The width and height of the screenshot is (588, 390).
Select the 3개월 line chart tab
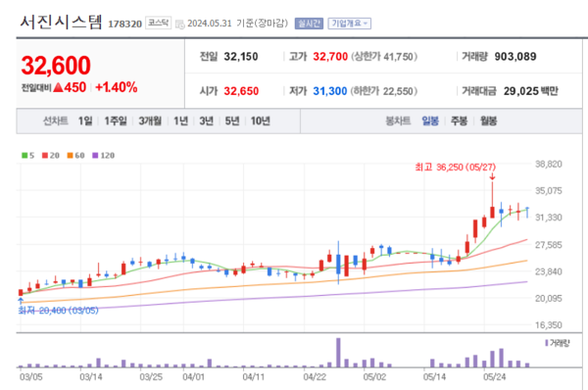point(150,121)
